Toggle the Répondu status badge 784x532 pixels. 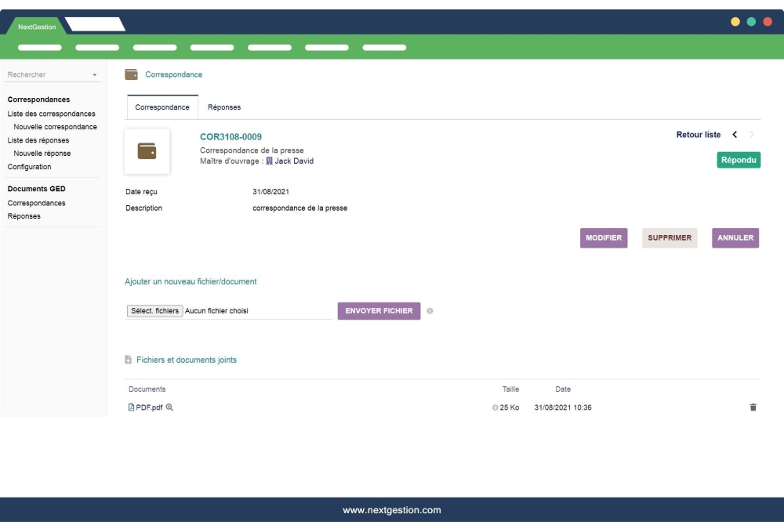tap(739, 159)
